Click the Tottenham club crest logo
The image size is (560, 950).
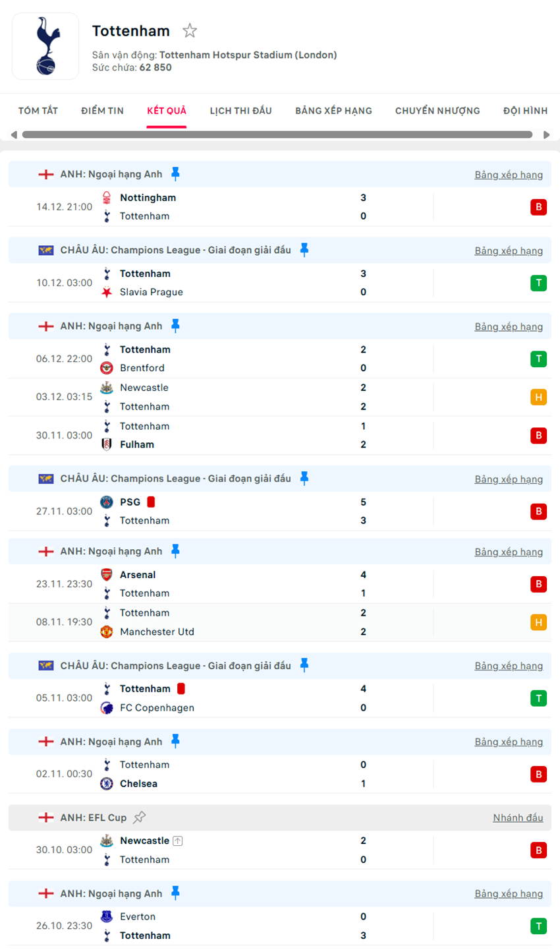45,46
